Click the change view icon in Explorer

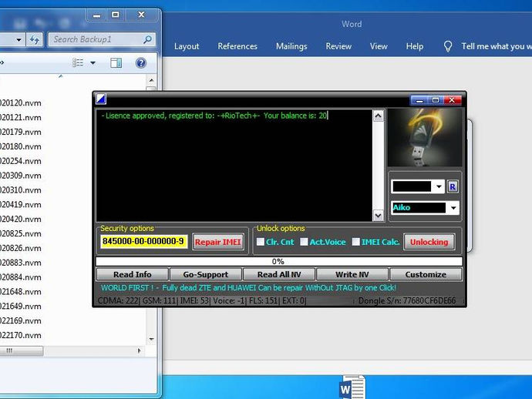click(x=78, y=62)
